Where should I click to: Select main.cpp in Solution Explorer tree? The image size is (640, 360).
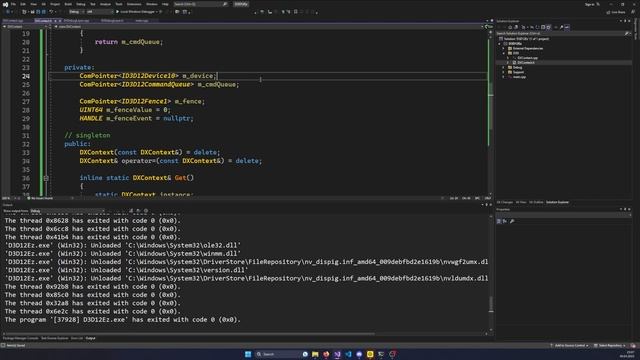coord(519,77)
